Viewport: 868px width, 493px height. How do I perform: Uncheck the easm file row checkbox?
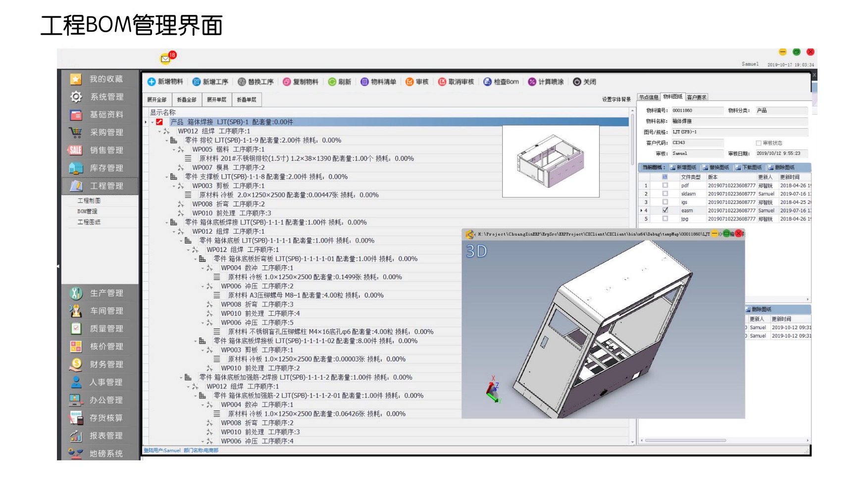coord(665,210)
